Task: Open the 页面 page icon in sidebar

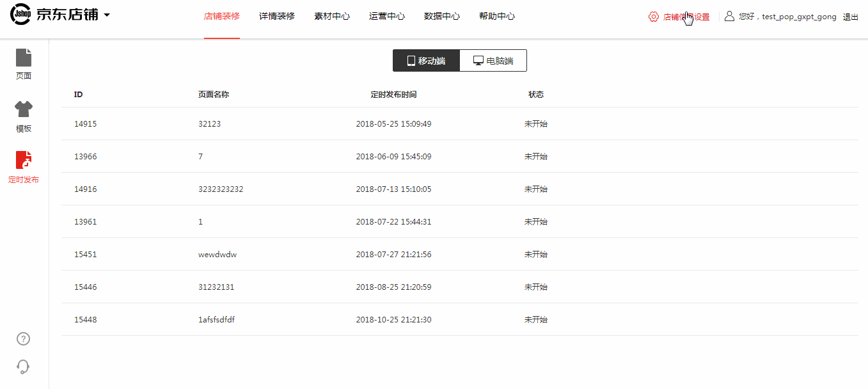Action: [x=24, y=58]
